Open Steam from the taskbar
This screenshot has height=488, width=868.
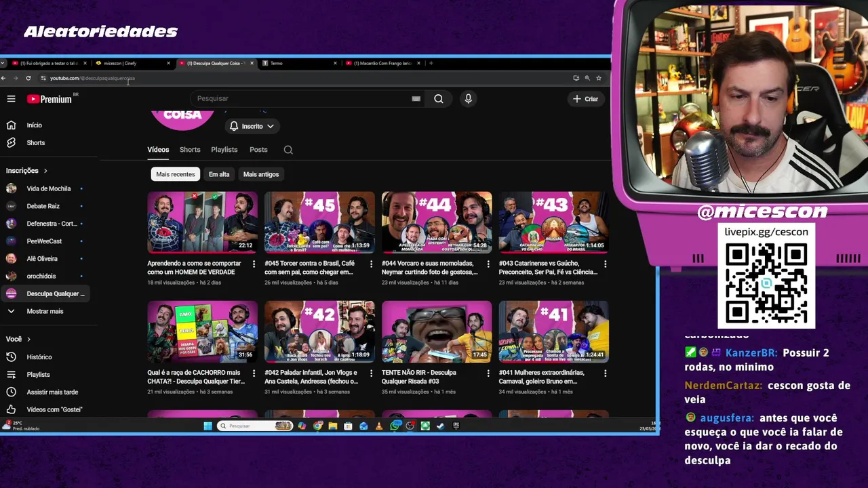(441, 426)
